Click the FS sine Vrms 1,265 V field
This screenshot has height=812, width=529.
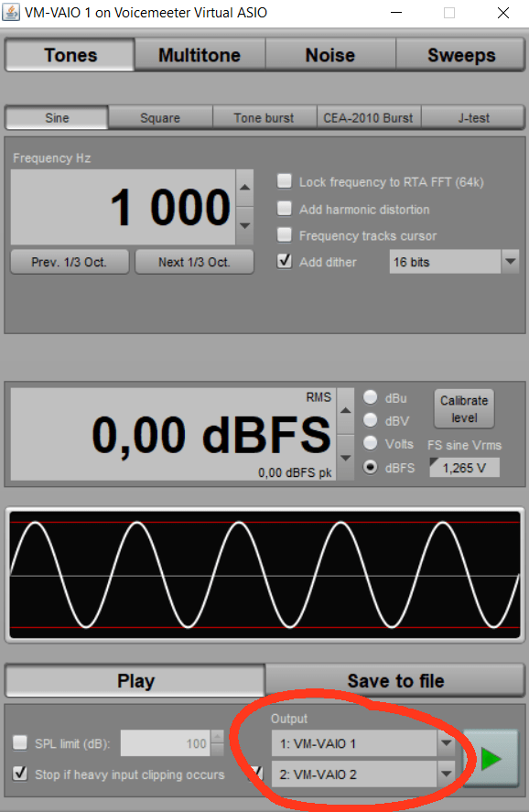(x=464, y=468)
